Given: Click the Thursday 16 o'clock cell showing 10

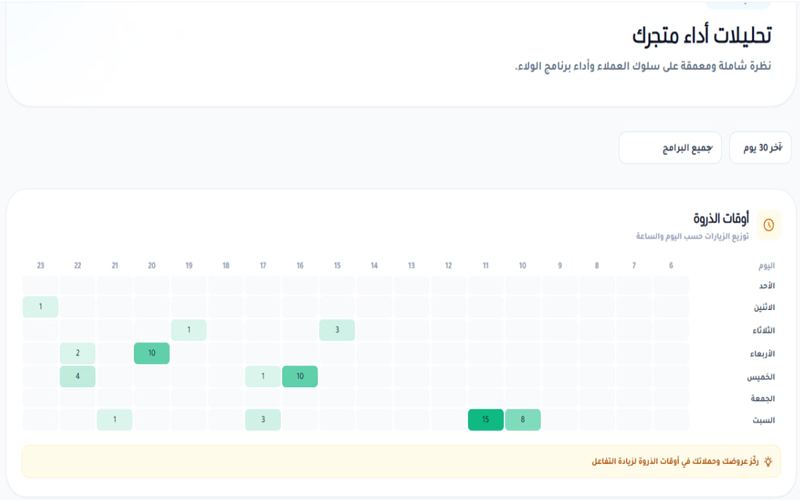Looking at the screenshot, I should [x=300, y=376].
